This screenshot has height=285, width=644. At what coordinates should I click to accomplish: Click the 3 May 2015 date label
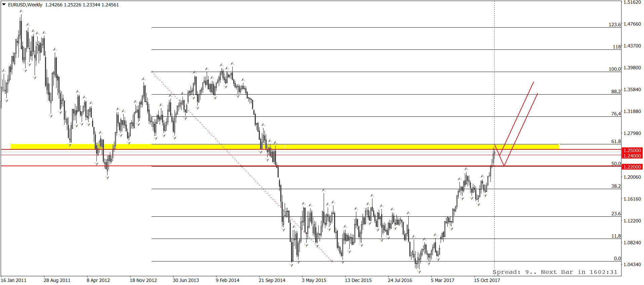pos(314,280)
